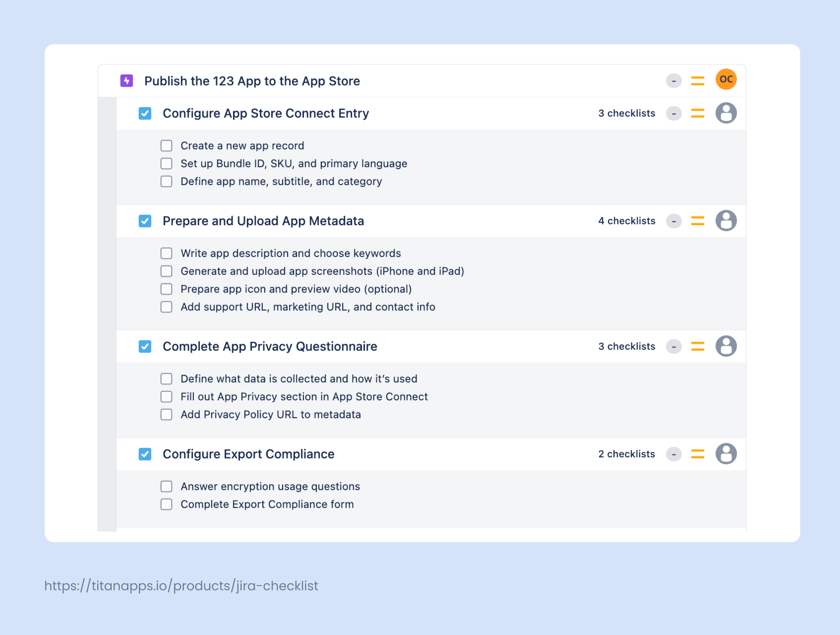Check the Answer encryption usage questions item
The width and height of the screenshot is (840, 635).
click(166, 486)
